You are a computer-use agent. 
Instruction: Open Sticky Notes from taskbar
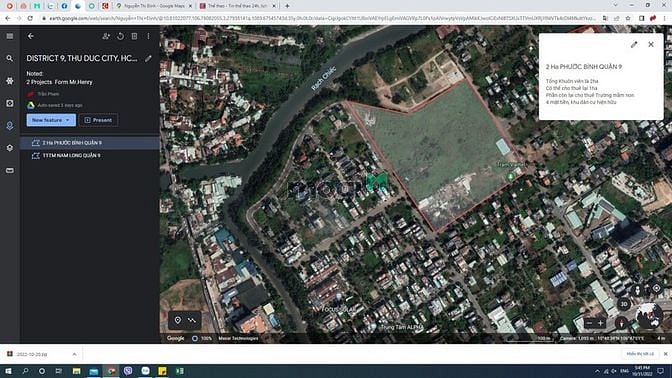162,371
